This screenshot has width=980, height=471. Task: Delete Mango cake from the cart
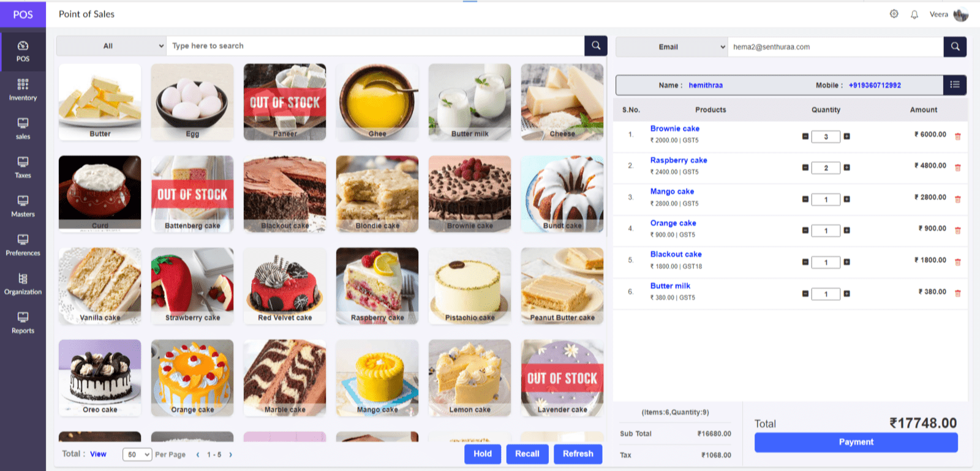pos(958,200)
